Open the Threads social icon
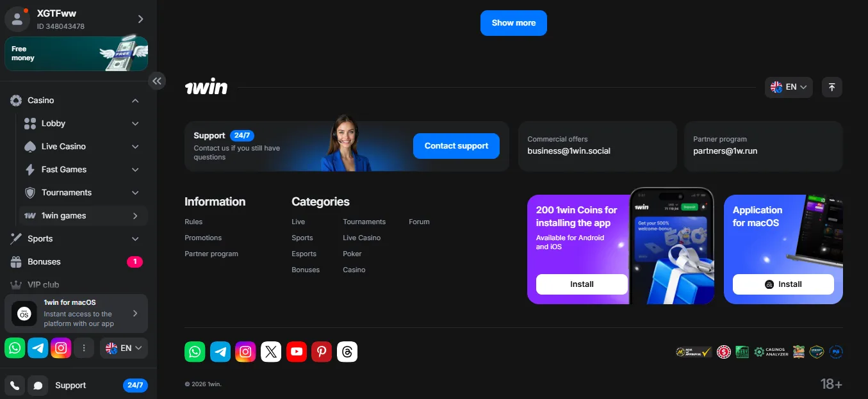This screenshot has width=868, height=399. click(347, 352)
